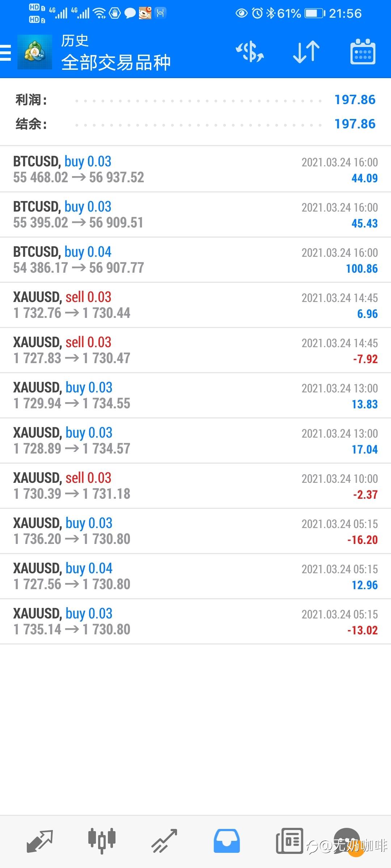
Task: Switch to the Quotes tab
Action: click(x=40, y=841)
